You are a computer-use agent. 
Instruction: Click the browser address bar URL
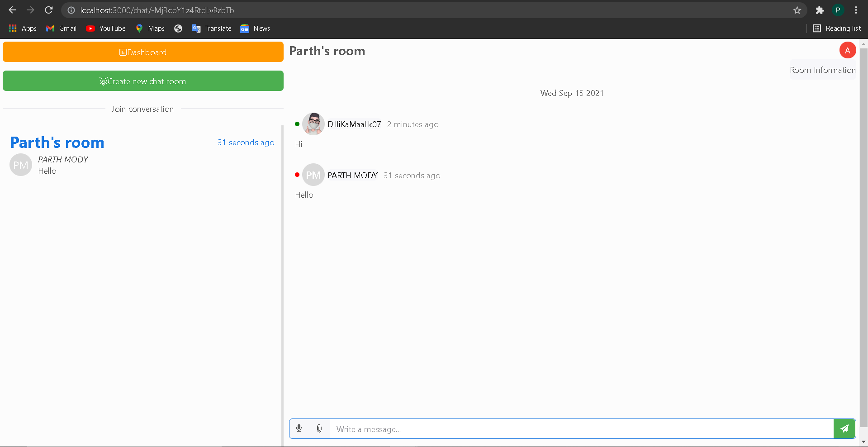coord(157,10)
